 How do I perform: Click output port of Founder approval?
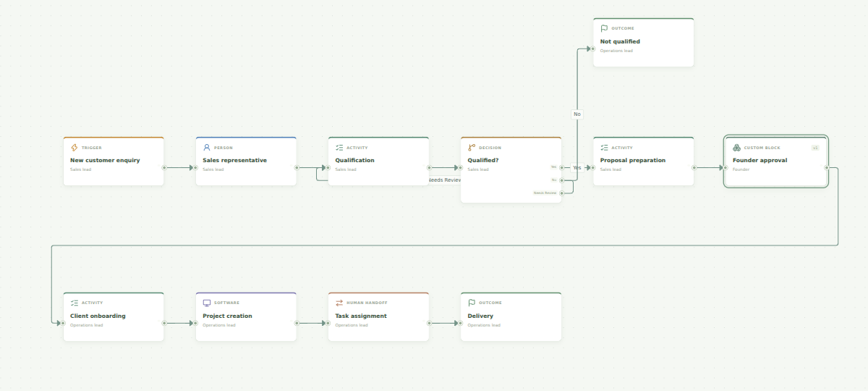827,167
